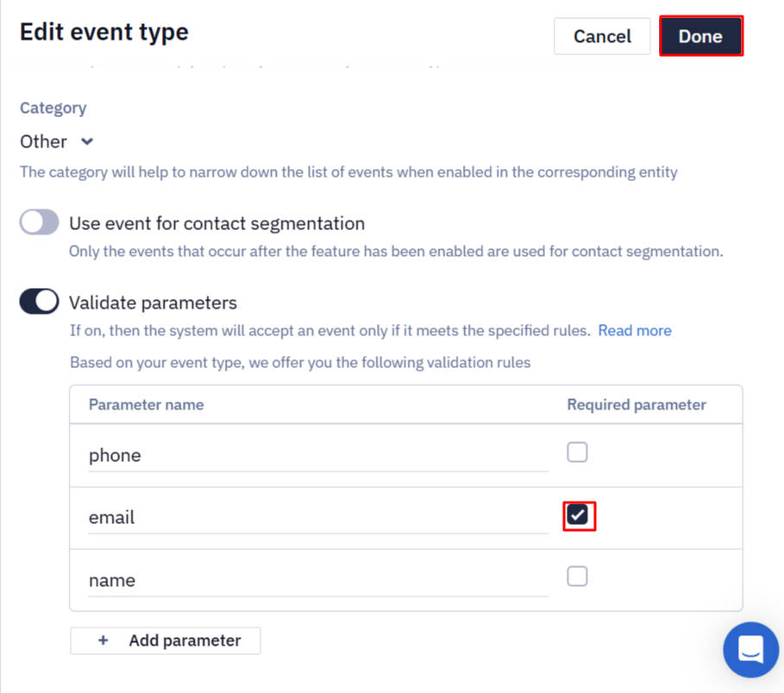Edit the name parameter name field

tap(318, 581)
